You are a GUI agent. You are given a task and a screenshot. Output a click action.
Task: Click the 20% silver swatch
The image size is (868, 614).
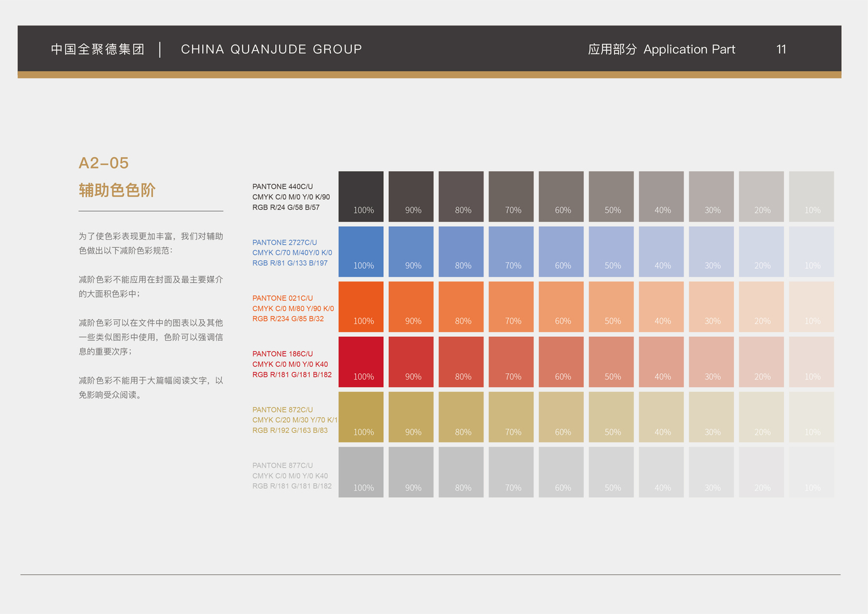coord(761,472)
